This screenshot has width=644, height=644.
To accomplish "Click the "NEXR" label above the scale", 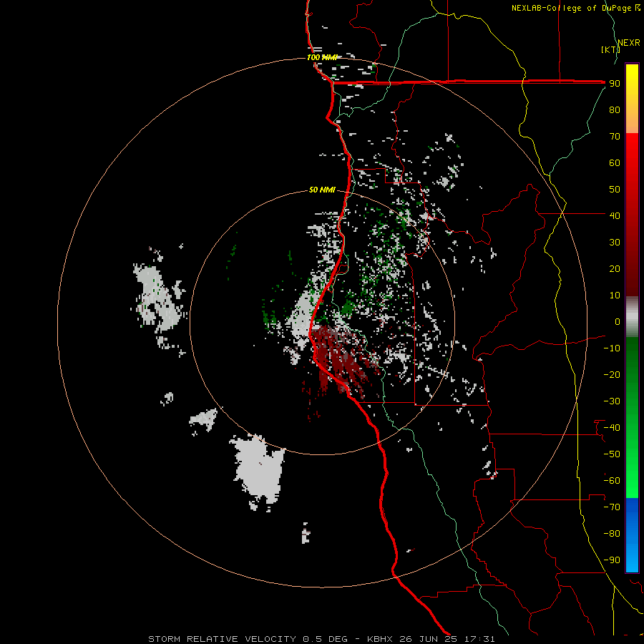I will tap(629, 43).
